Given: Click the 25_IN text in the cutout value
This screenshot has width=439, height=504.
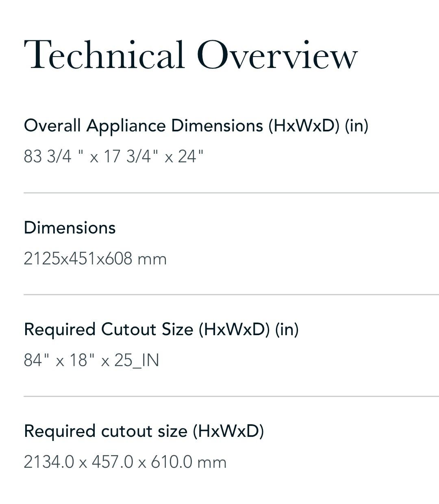Looking at the screenshot, I should (x=137, y=361).
